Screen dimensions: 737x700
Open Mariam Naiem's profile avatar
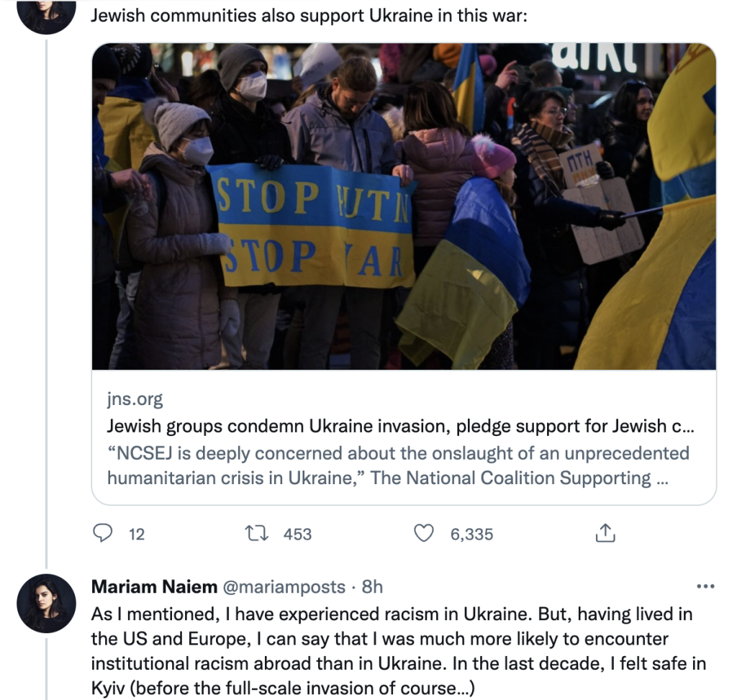(x=46, y=603)
